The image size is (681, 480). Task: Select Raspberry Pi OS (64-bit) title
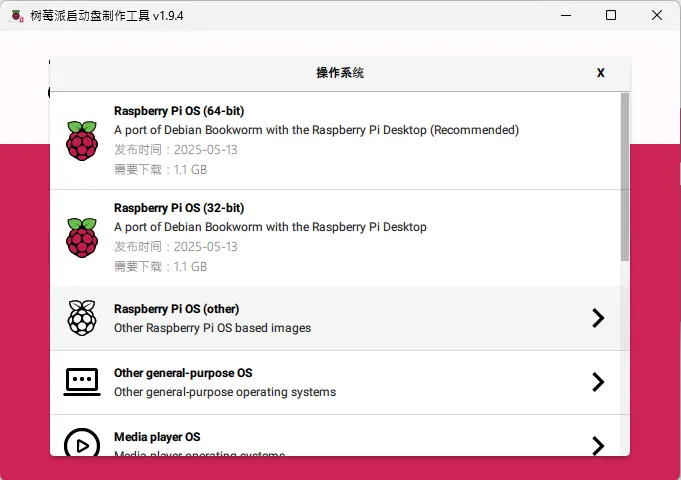coord(179,111)
